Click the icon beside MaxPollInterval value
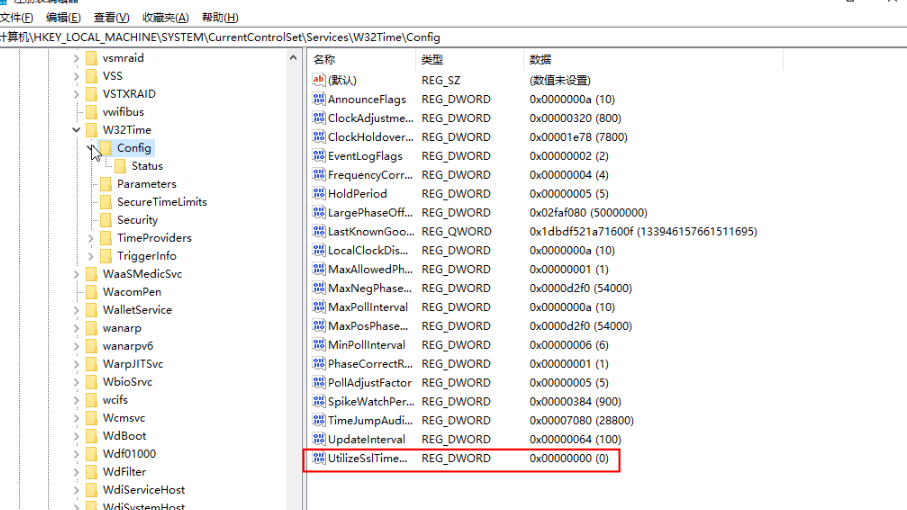The height and width of the screenshot is (510, 907). pyautogui.click(x=319, y=307)
